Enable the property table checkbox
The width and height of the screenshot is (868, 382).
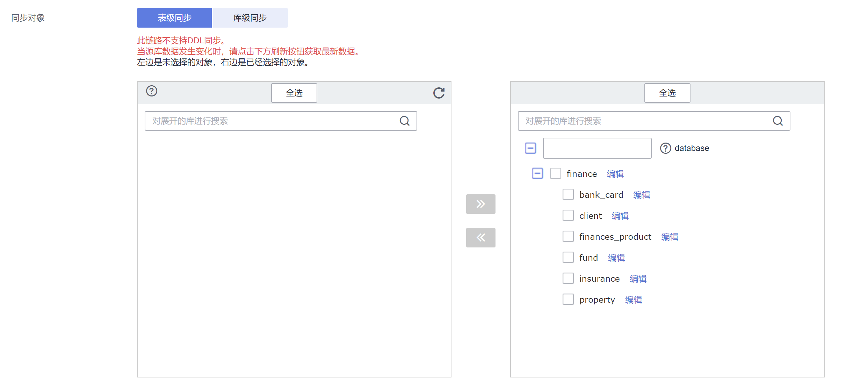pyautogui.click(x=568, y=299)
